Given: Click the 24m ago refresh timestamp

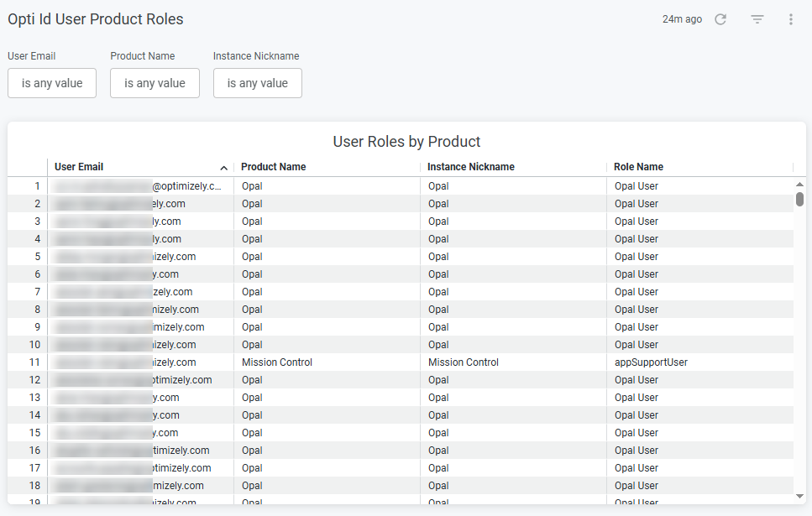Looking at the screenshot, I should [x=682, y=19].
